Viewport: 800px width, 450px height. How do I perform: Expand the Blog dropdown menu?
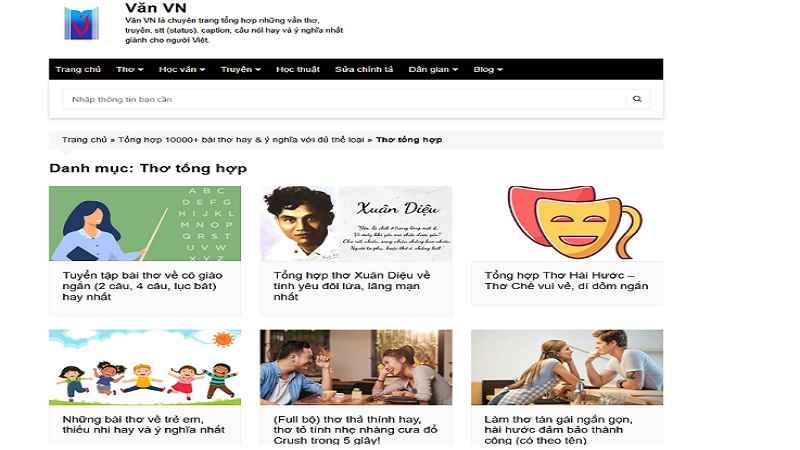coord(488,69)
